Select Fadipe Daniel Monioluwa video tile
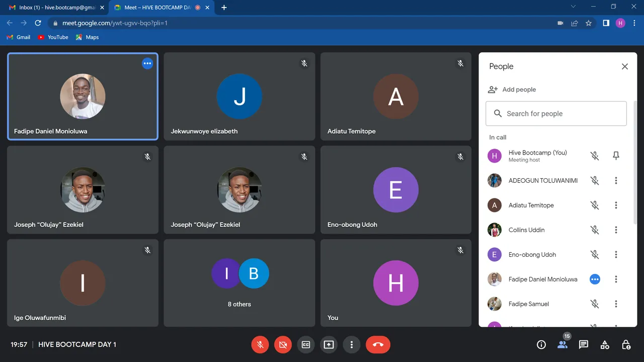The height and width of the screenshot is (362, 644). (83, 96)
